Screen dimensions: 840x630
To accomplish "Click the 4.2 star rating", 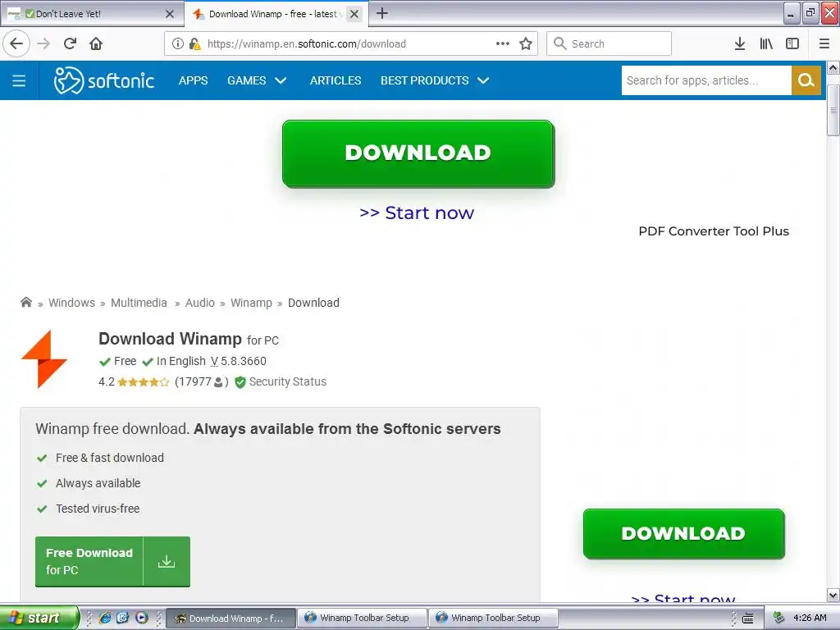I will tap(134, 381).
